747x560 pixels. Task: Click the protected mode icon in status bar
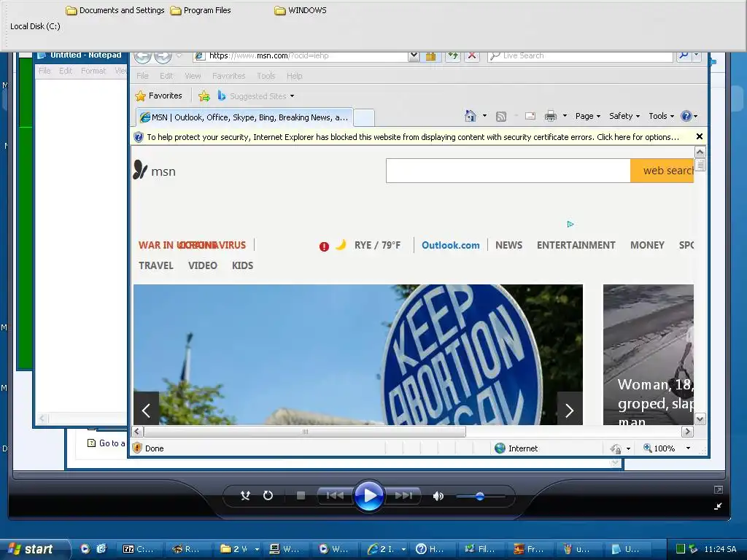(616, 448)
